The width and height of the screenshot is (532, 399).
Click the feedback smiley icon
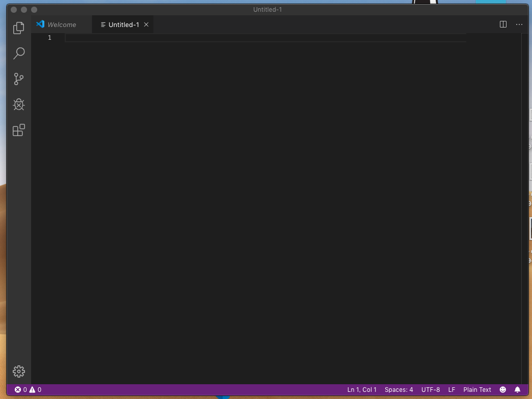[503, 389]
